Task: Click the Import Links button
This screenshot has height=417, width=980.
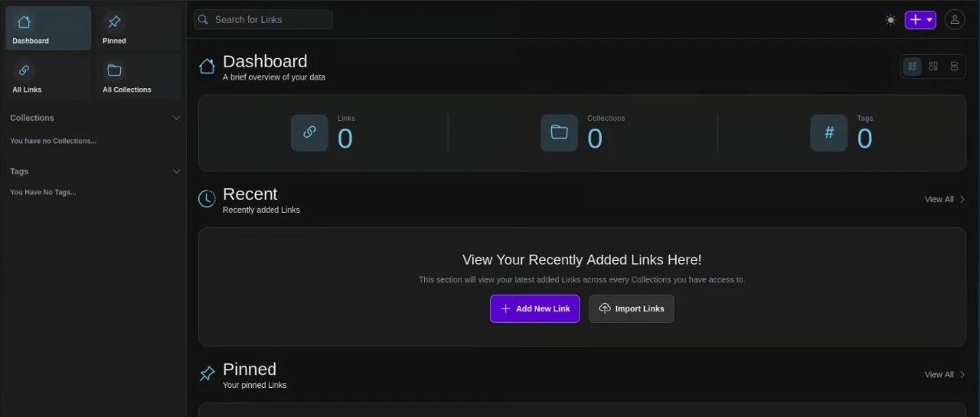Action: (631, 308)
